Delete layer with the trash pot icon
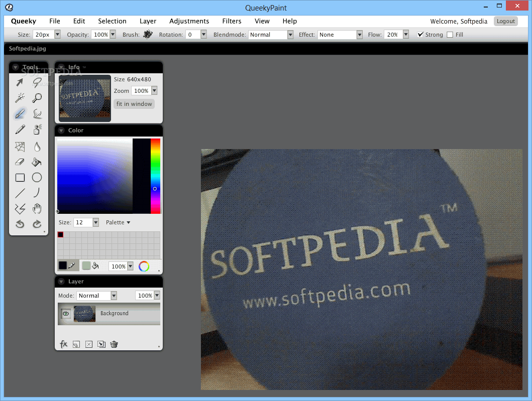The height and width of the screenshot is (401, 532). pos(114,344)
